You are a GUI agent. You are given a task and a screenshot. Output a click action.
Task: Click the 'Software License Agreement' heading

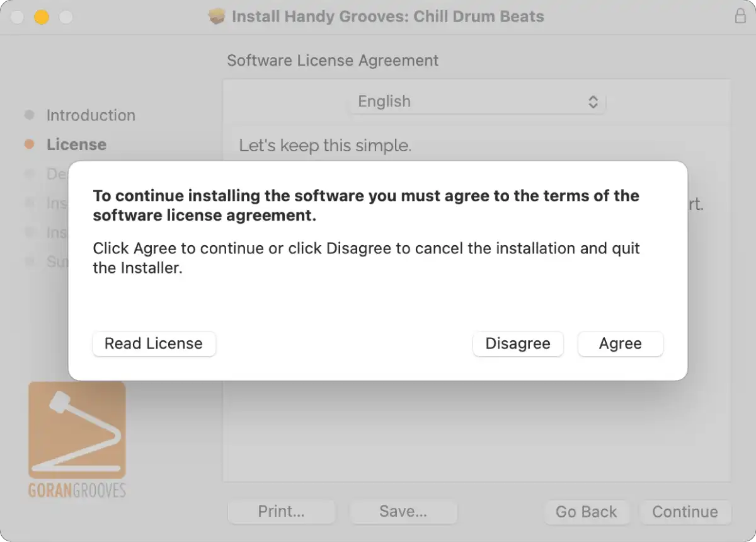(333, 61)
